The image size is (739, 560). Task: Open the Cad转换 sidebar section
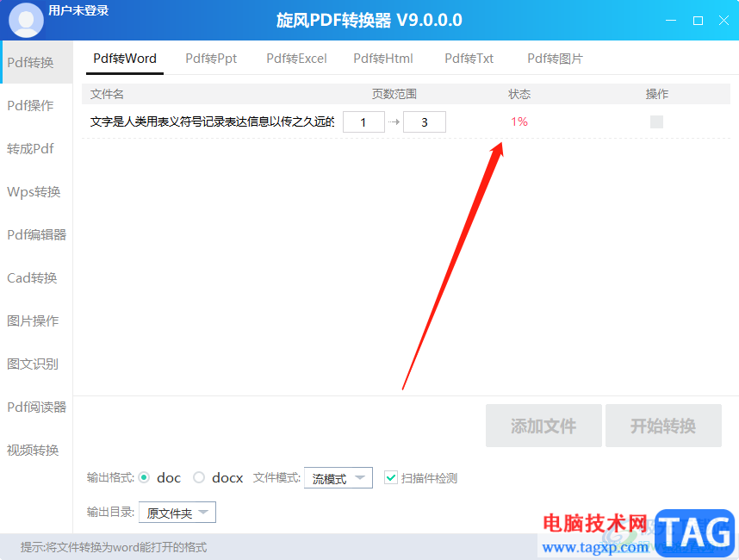(36, 277)
